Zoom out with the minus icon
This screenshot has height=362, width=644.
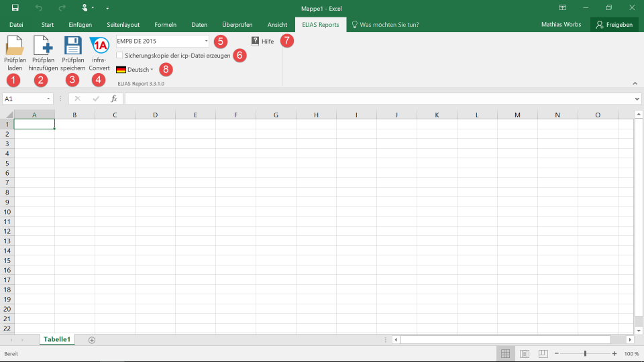(x=557, y=353)
